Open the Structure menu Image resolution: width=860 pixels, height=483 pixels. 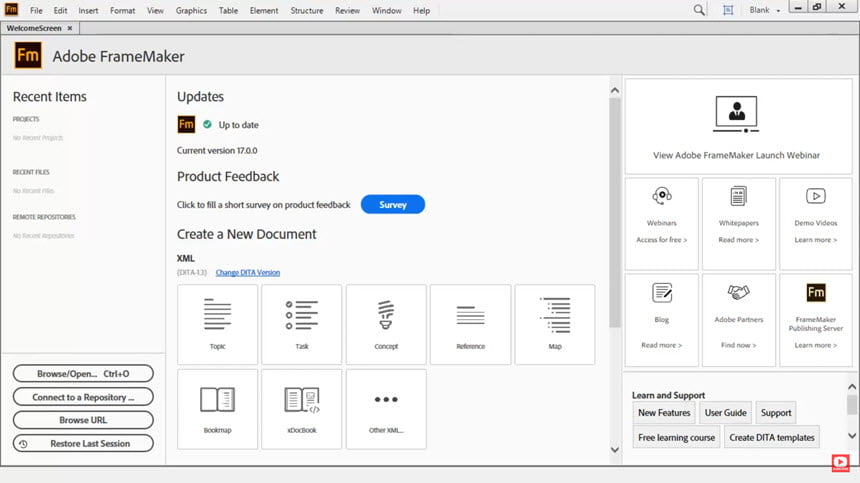pyautogui.click(x=307, y=10)
